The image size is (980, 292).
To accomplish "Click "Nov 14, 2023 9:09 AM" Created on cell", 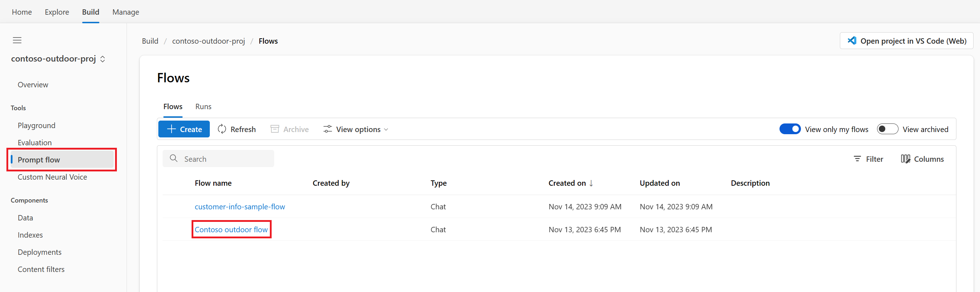I will point(585,207).
